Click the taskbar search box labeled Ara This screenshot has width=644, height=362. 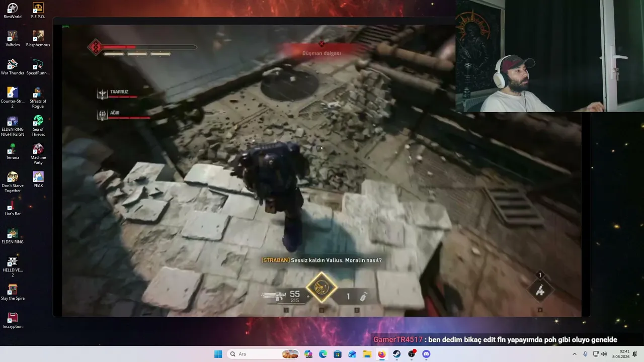pos(264,354)
